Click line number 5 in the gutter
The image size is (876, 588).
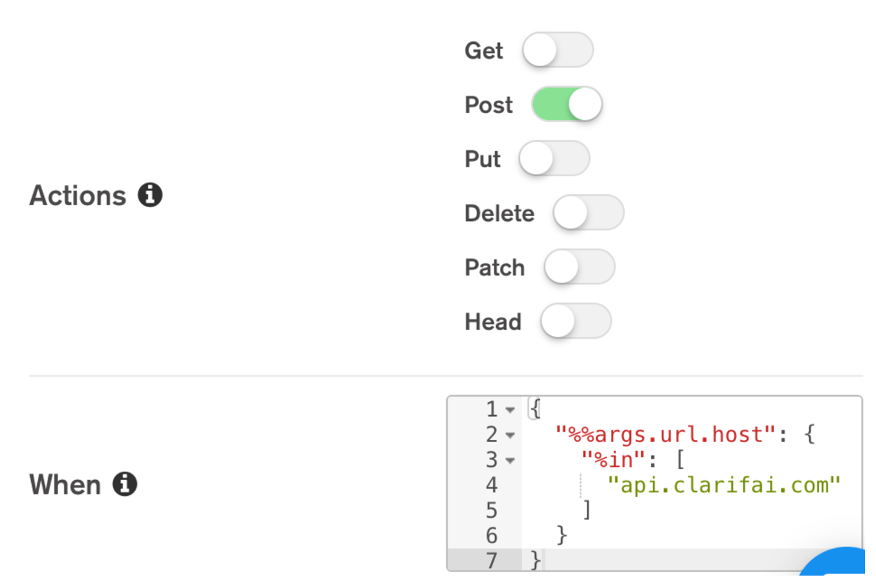tap(491, 510)
